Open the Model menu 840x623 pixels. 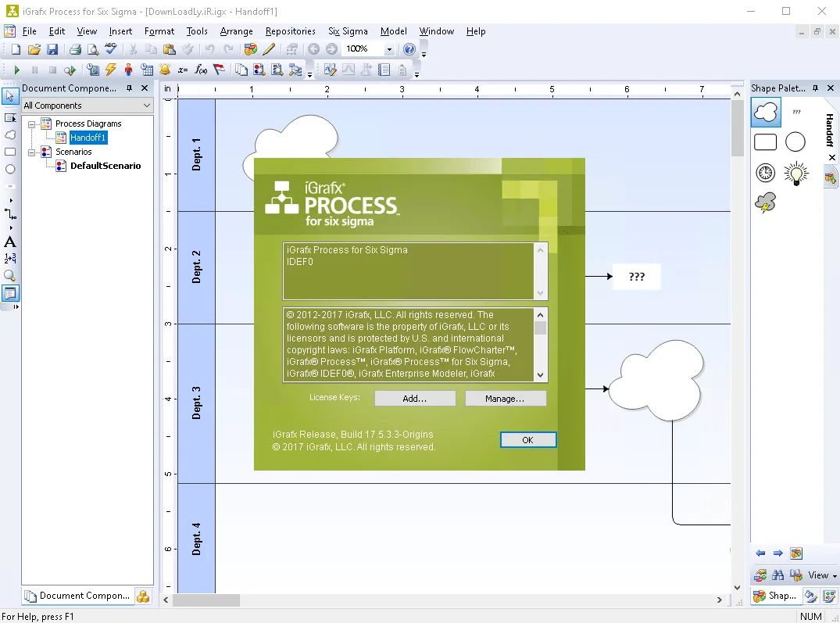point(394,31)
